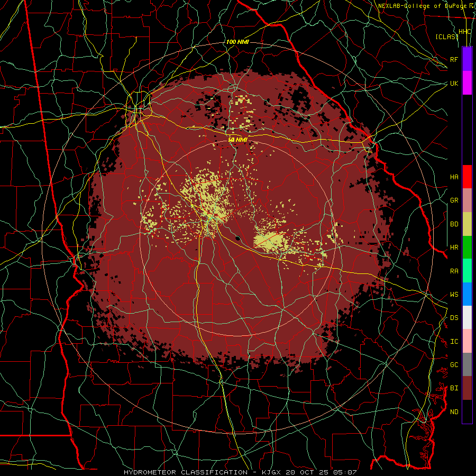Click the IC light-pink legend swatch
This screenshot has width=476, height=476.
[467, 341]
